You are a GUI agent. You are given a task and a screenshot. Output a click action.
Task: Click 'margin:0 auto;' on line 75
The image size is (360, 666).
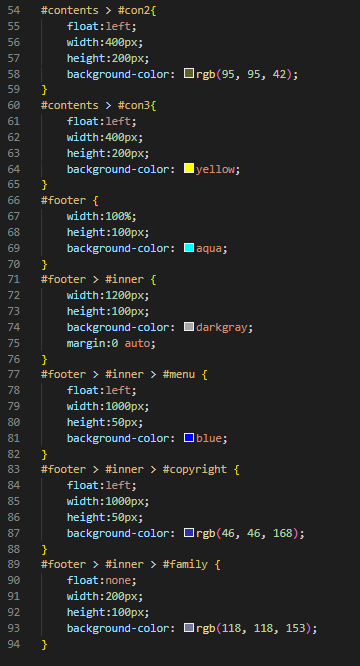click(x=111, y=343)
